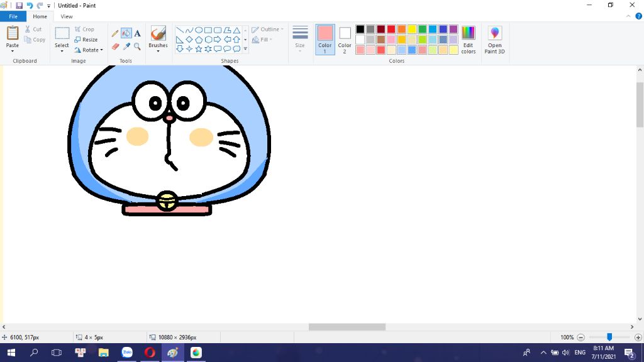Collapse the ribbon with the chevron
The width and height of the screenshot is (644, 362).
point(628,16)
